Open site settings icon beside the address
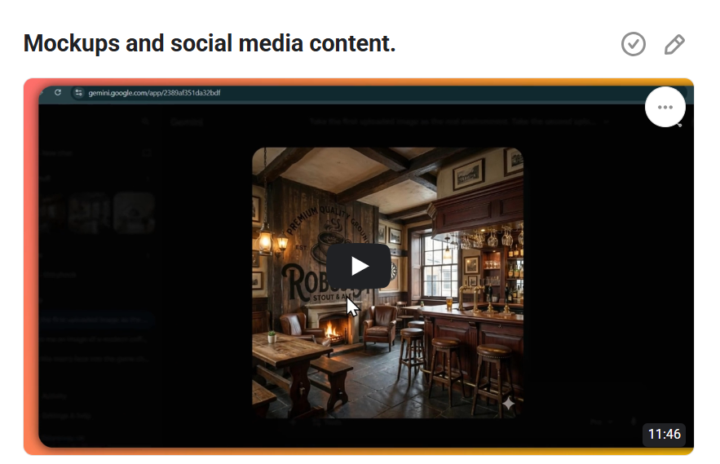 [79, 93]
